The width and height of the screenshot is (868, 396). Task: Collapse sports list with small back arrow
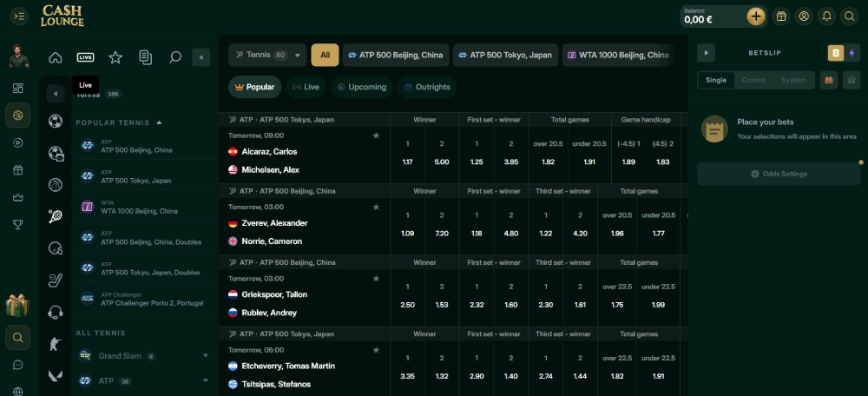coord(56,94)
